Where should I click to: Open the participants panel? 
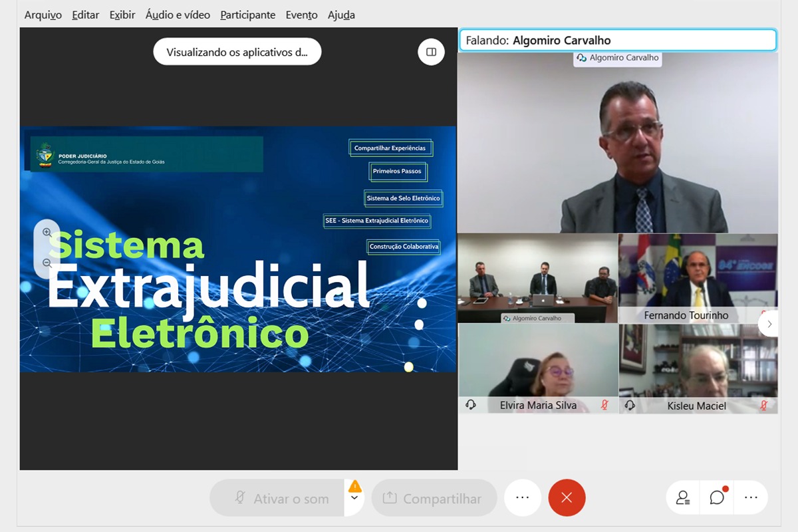(683, 497)
